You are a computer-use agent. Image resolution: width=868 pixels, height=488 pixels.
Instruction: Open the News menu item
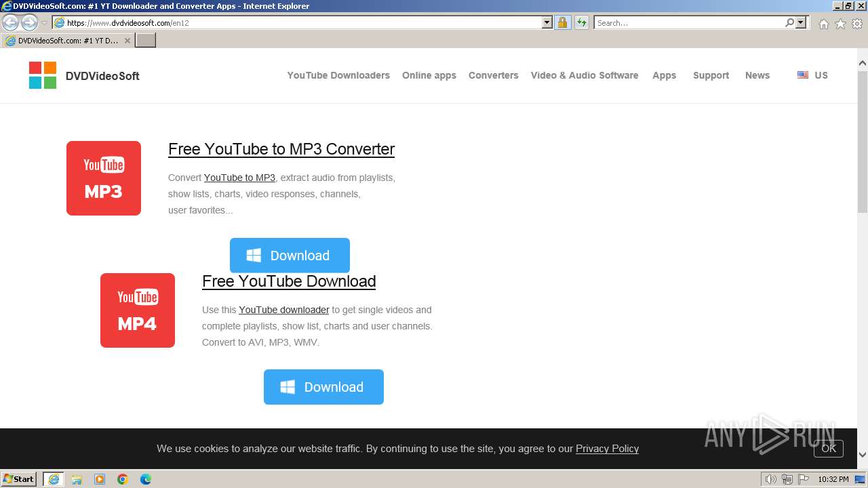[x=757, y=75]
